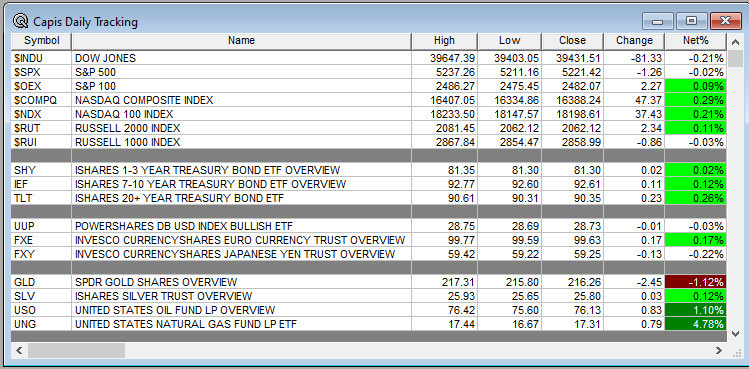Select the $SPX symbol cell
Image resolution: width=749 pixels, height=369 pixels.
(x=42, y=72)
